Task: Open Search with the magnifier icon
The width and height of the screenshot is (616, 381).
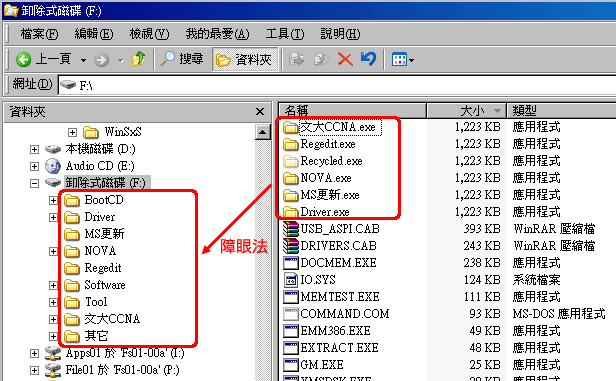Action: [167, 59]
